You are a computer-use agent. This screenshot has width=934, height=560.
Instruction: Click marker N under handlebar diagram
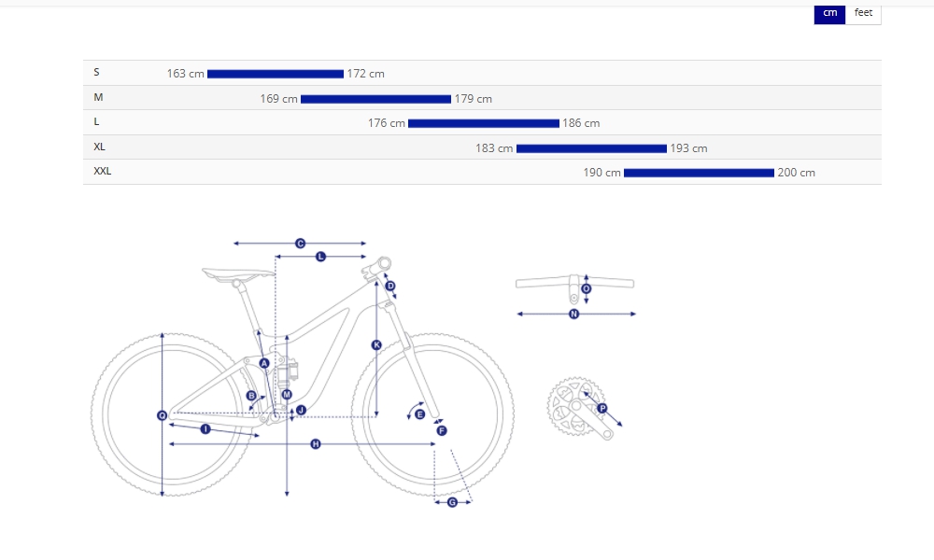click(574, 315)
